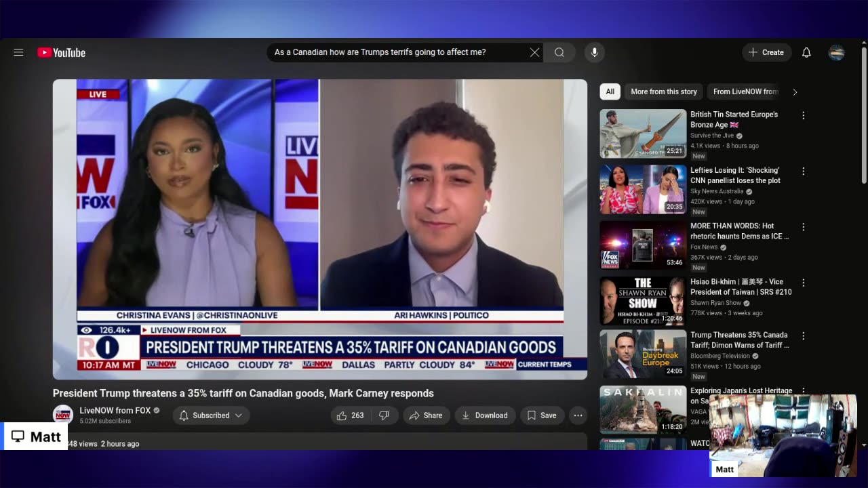Screen dimensions: 868x488
Task: Select the More from this story chip
Action: pyautogui.click(x=664, y=91)
